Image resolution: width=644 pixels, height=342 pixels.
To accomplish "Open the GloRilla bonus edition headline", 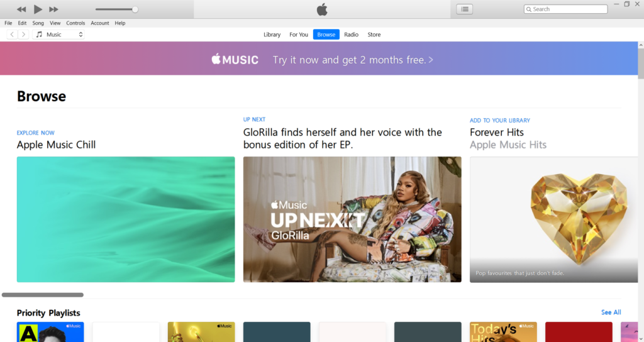I will [343, 138].
